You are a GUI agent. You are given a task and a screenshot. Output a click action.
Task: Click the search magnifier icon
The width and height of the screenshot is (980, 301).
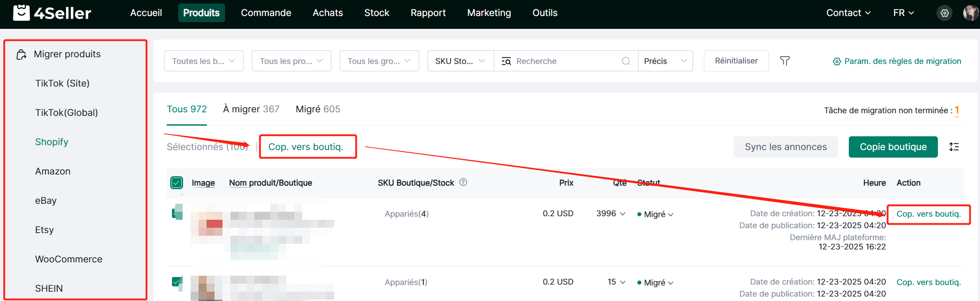(626, 61)
